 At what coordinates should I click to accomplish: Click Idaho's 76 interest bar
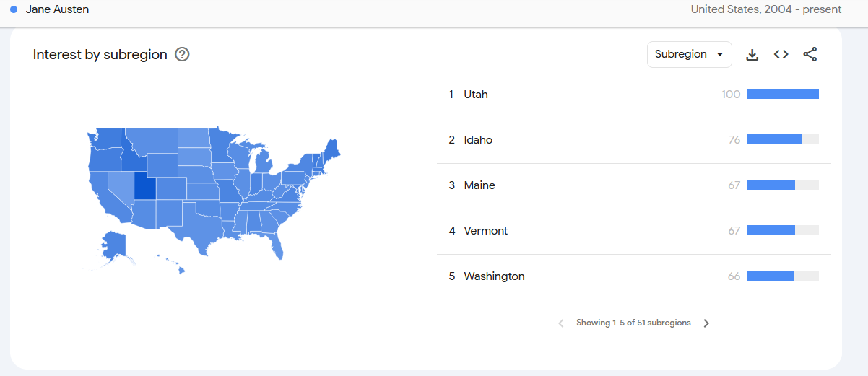(774, 139)
